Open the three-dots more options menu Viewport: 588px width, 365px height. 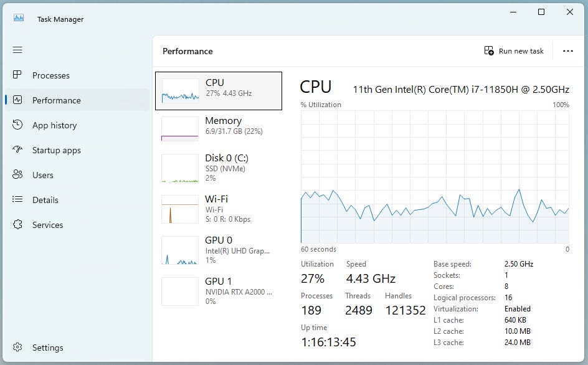point(567,51)
